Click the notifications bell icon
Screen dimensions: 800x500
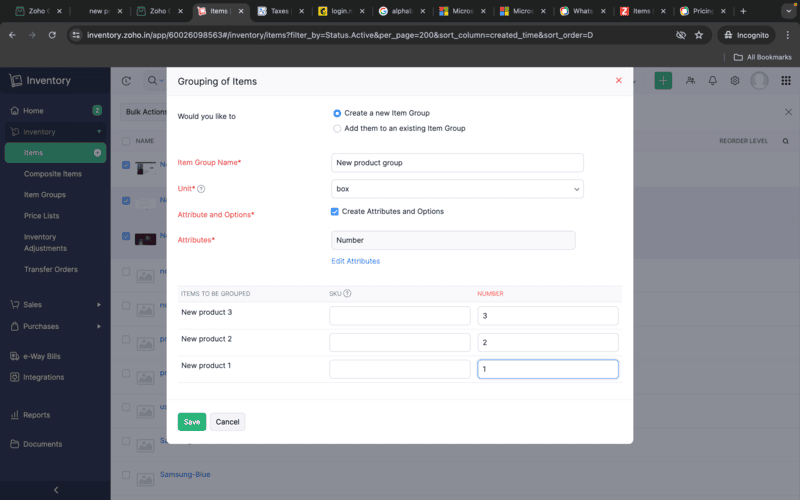pos(713,81)
